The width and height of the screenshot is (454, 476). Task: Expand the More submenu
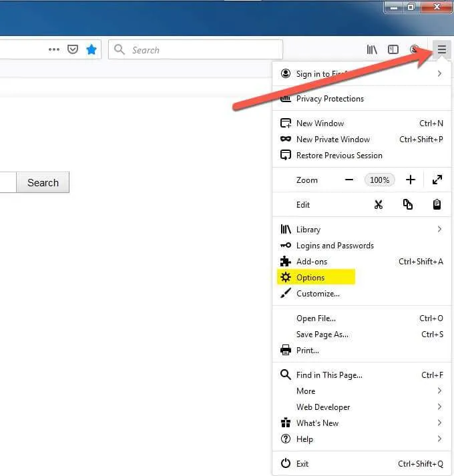point(361,391)
